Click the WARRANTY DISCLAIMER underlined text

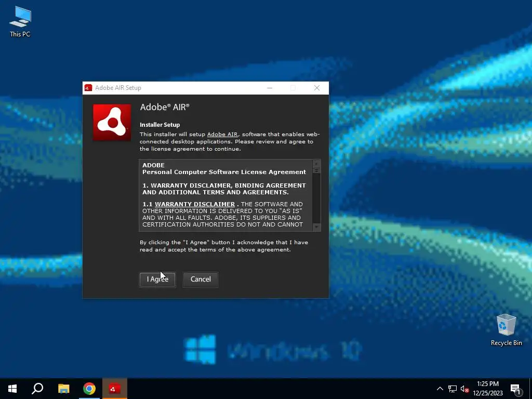(195, 204)
